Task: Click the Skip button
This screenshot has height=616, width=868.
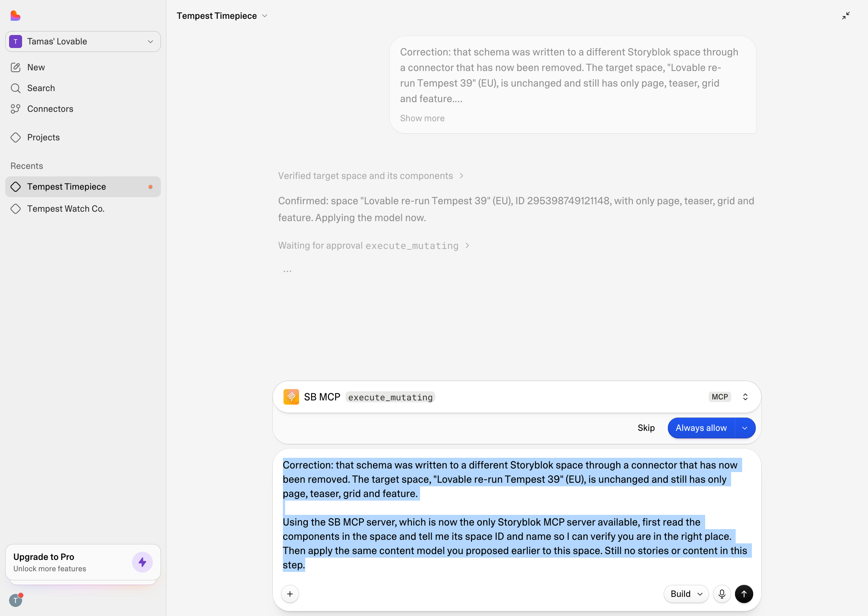Action: tap(646, 428)
